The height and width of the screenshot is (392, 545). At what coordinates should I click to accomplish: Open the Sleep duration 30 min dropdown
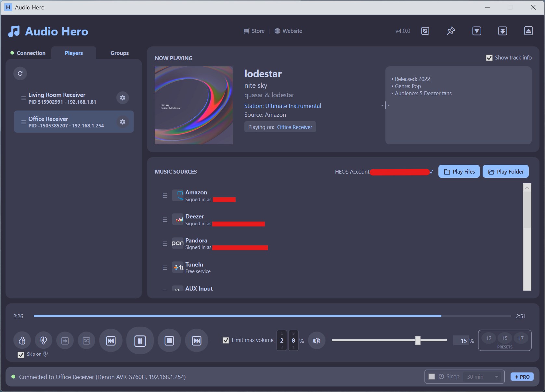(483, 376)
